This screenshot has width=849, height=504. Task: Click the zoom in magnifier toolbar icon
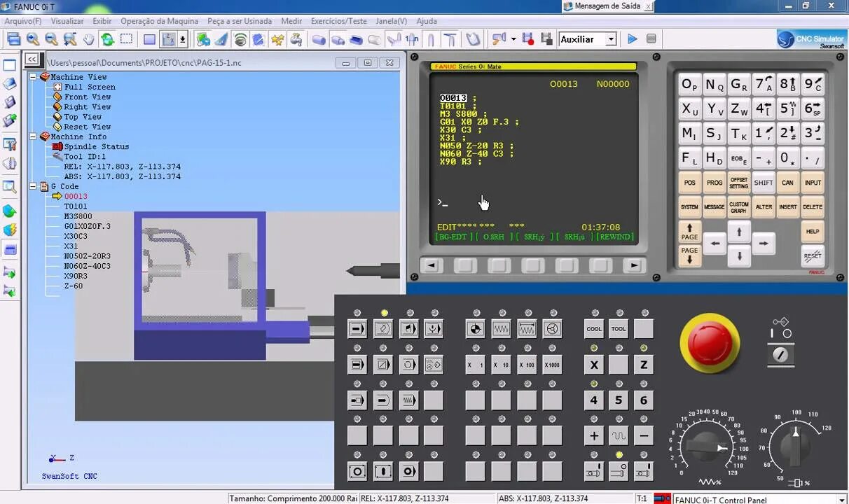coord(32,39)
